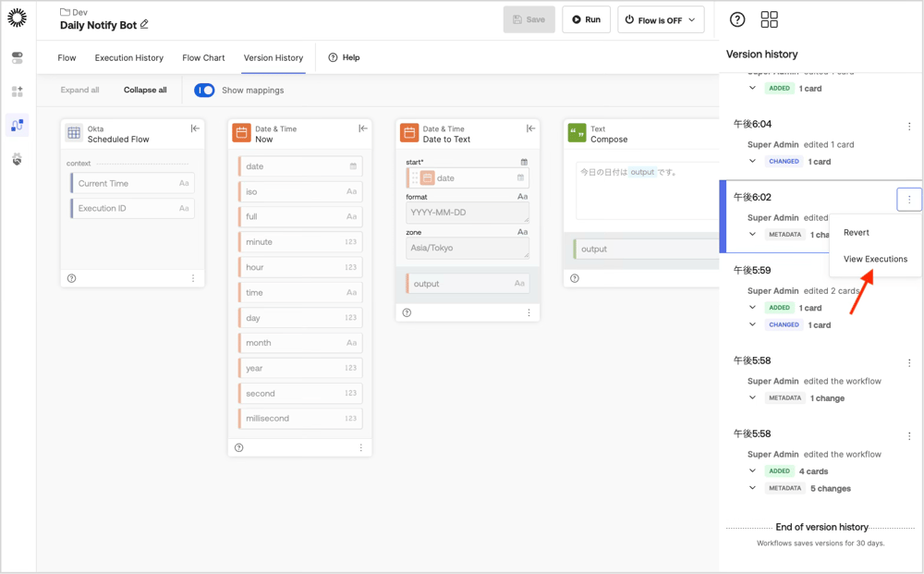Click the Okta sunburst logo
The width and height of the screenshot is (924, 574).
tap(17, 18)
